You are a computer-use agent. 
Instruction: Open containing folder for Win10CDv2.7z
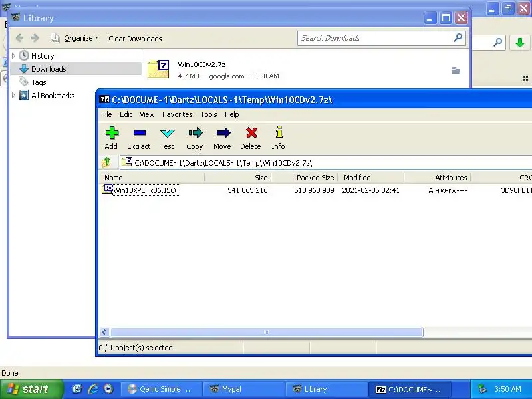(x=456, y=70)
